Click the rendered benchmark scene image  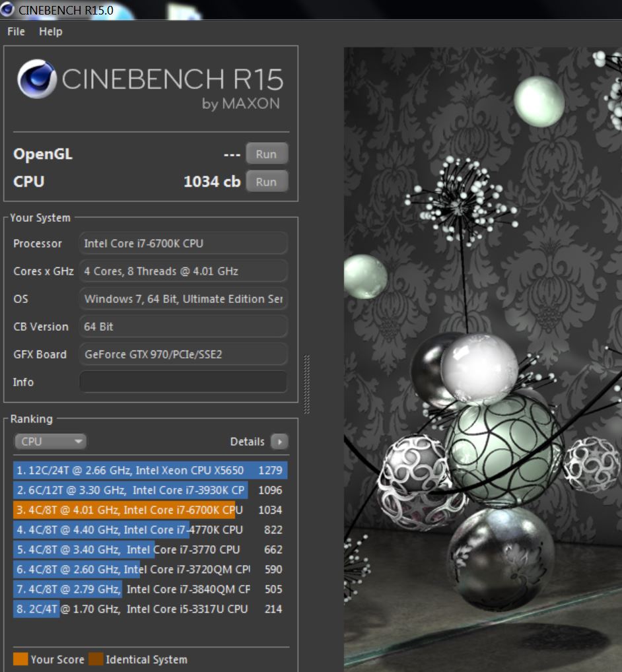(483, 359)
